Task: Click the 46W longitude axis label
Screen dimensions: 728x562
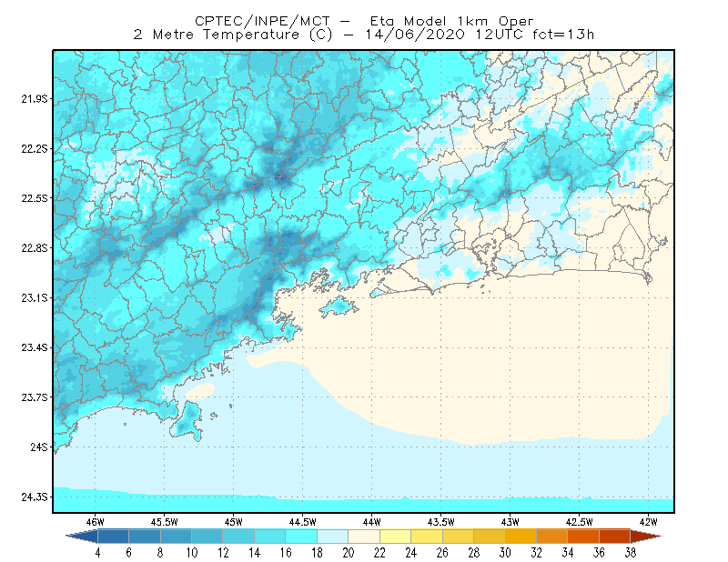Action: tap(96, 522)
